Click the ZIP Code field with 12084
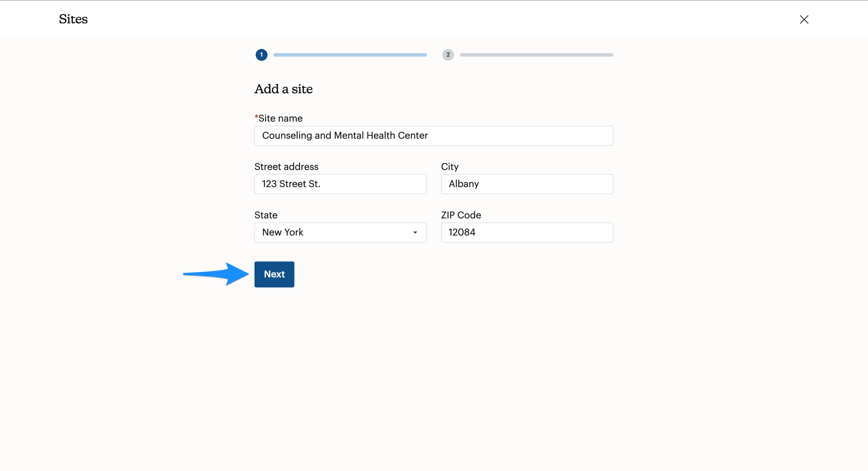Screen dimensions: 868x471 point(527,233)
